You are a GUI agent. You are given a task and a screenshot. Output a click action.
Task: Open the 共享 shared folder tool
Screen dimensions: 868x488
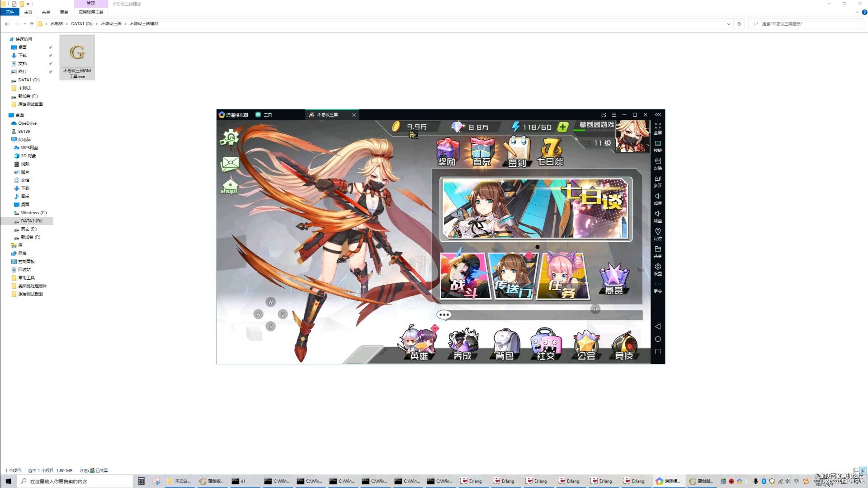pyautogui.click(x=658, y=252)
